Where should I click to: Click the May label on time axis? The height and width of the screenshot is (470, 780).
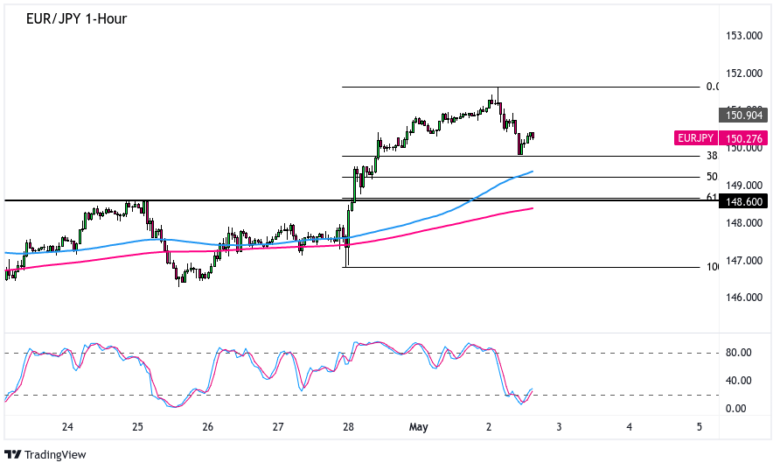418,427
